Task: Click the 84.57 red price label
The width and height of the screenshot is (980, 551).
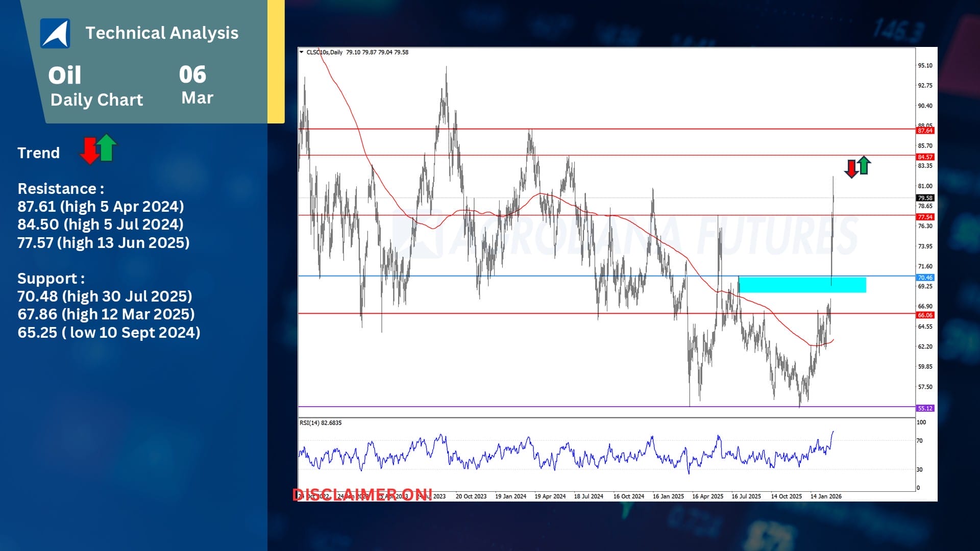Action: click(925, 157)
